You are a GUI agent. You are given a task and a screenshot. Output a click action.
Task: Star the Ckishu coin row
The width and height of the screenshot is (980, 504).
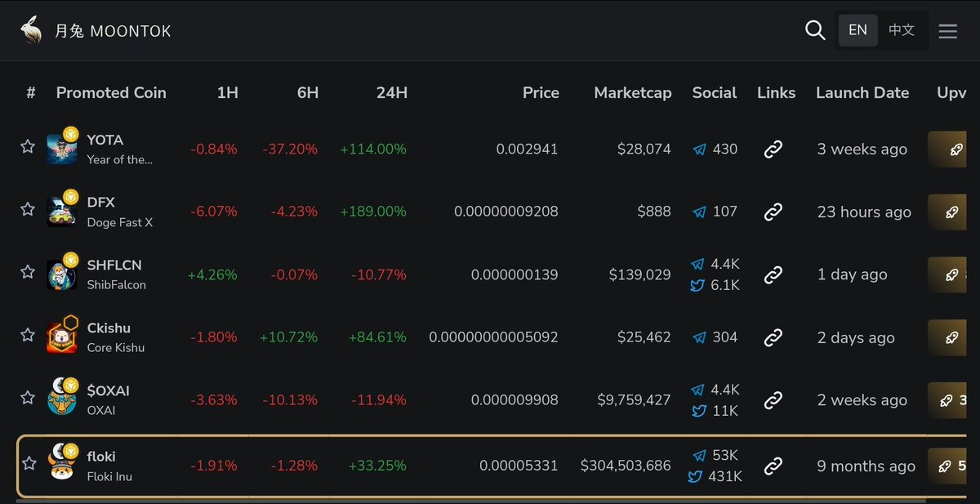point(28,334)
